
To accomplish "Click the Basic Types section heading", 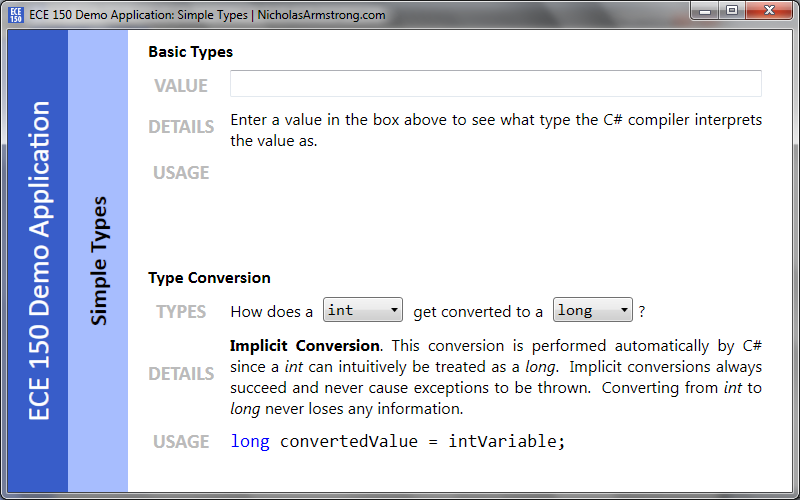I will pos(190,52).
